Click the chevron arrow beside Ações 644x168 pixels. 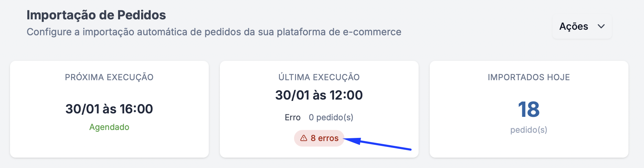[601, 27]
